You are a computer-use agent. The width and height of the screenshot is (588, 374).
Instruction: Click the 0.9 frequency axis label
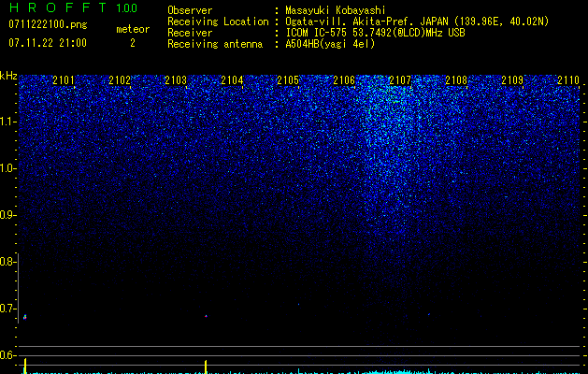tap(7, 215)
